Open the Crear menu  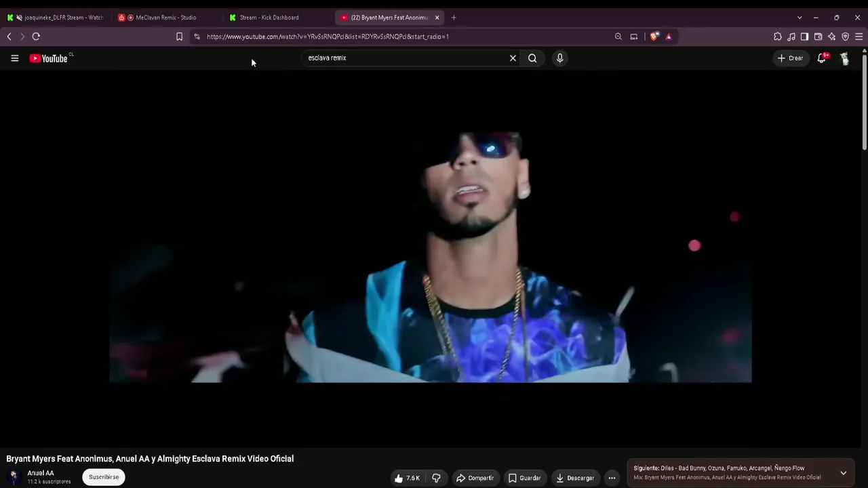(791, 58)
